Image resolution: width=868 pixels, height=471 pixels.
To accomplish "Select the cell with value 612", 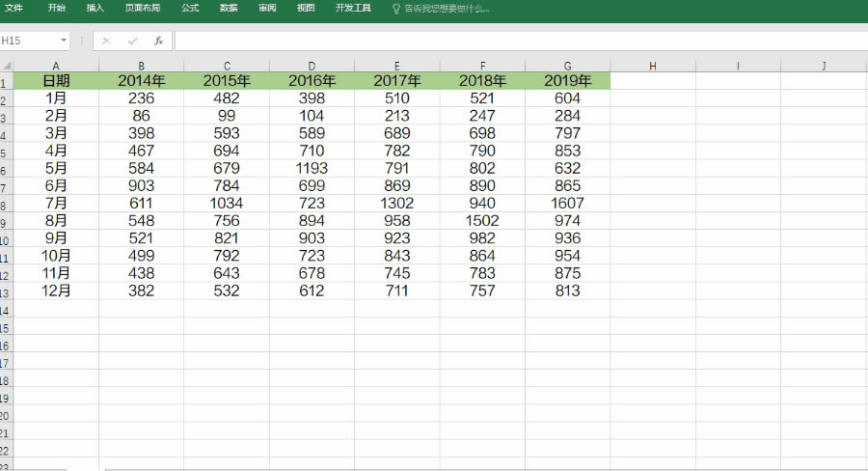I will tap(312, 291).
